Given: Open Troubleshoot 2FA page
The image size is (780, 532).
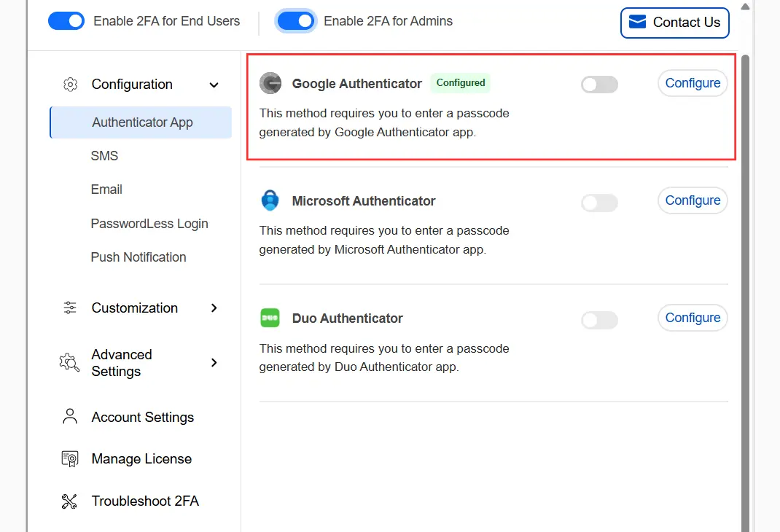Looking at the screenshot, I should 145,501.
